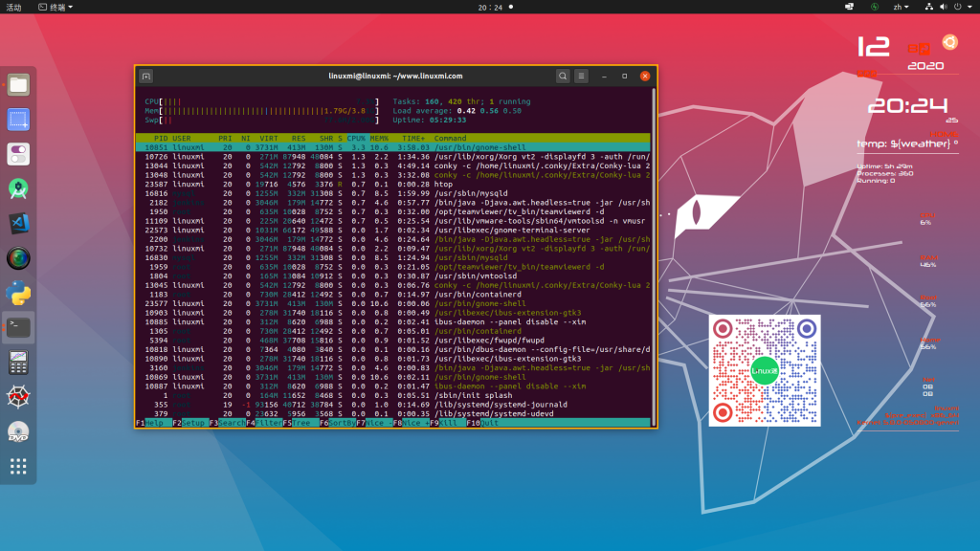This screenshot has height=551, width=980.
Task: Click F9 Kill in htop footer
Action: point(448,423)
